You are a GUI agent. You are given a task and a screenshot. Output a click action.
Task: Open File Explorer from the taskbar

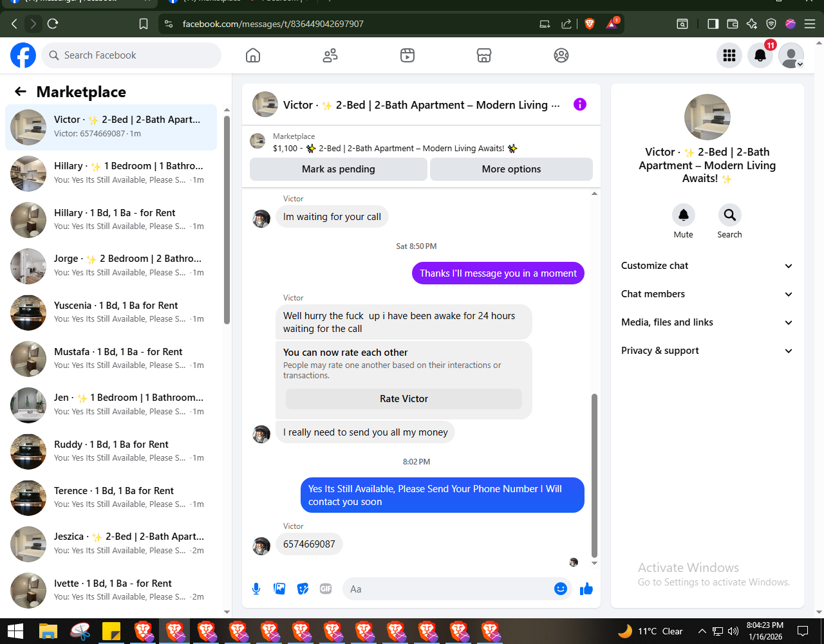click(49, 631)
